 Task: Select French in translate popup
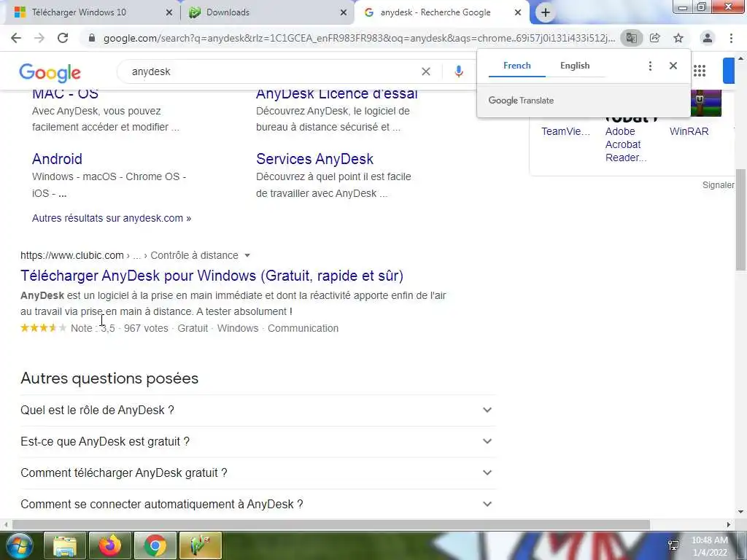[x=517, y=66]
